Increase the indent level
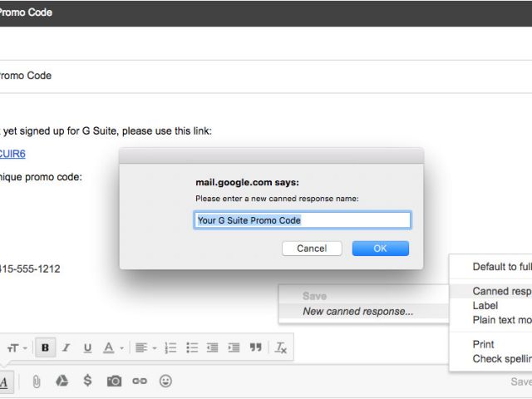 234,347
